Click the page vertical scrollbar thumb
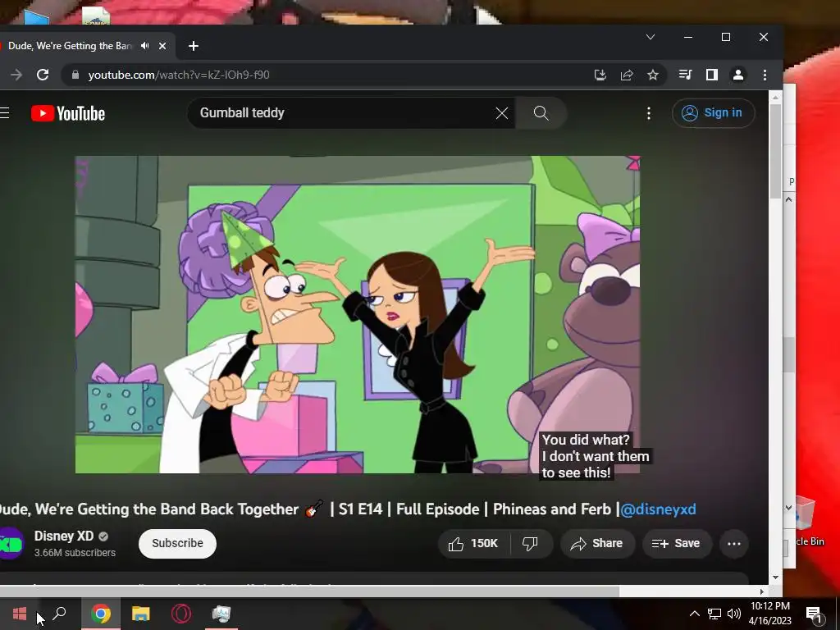 coord(774,151)
